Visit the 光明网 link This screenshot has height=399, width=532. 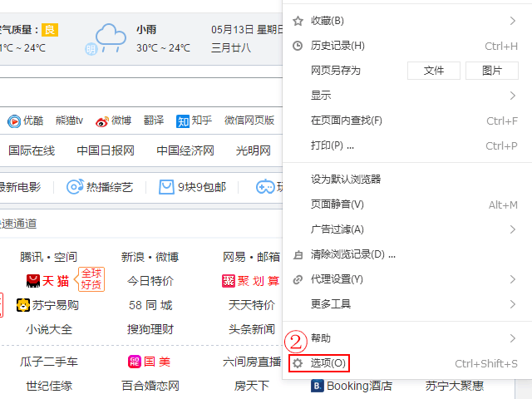coord(254,150)
